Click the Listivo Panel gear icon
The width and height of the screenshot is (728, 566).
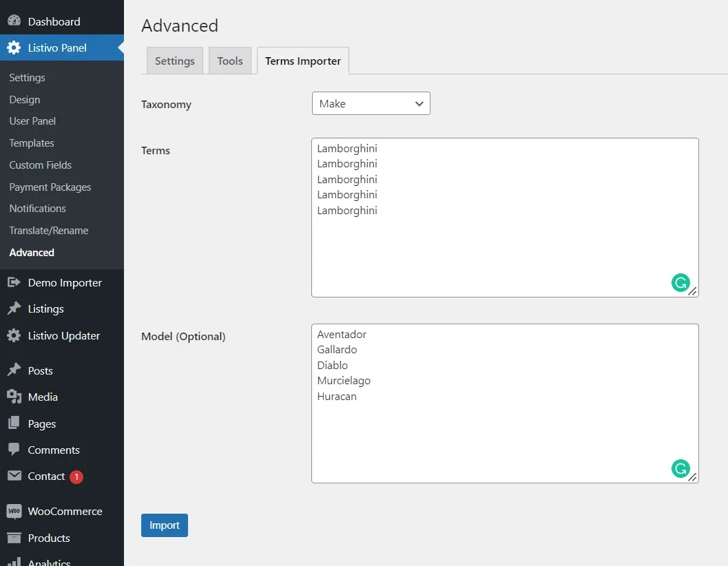click(x=14, y=48)
